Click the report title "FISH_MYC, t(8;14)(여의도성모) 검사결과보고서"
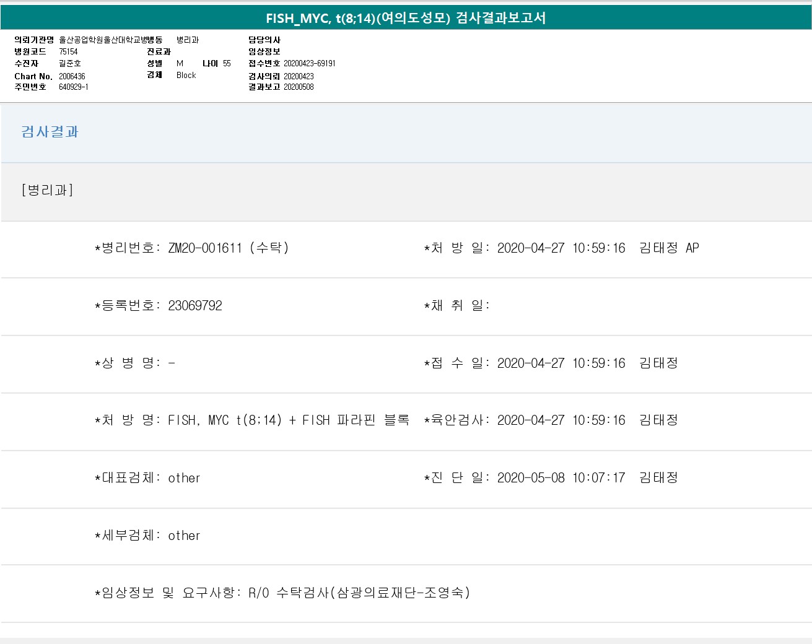Image resolution: width=812 pixels, height=644 pixels. (x=406, y=18)
